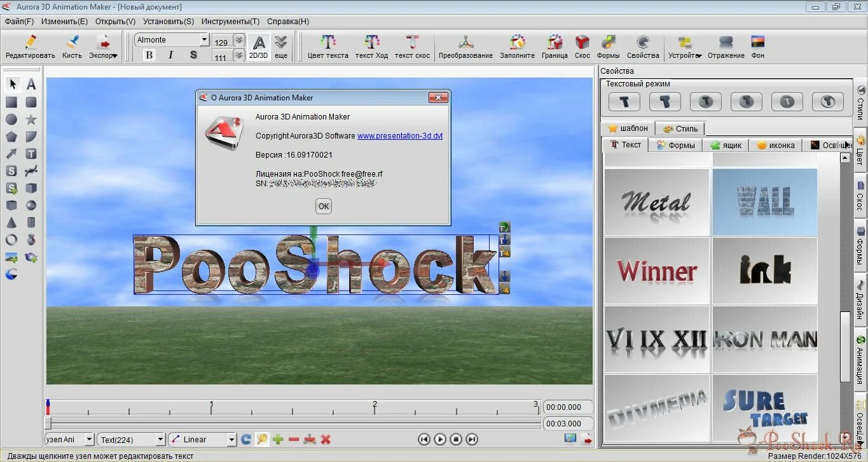Add a 3D cube object
Screen dimensions: 868x462
[31, 188]
